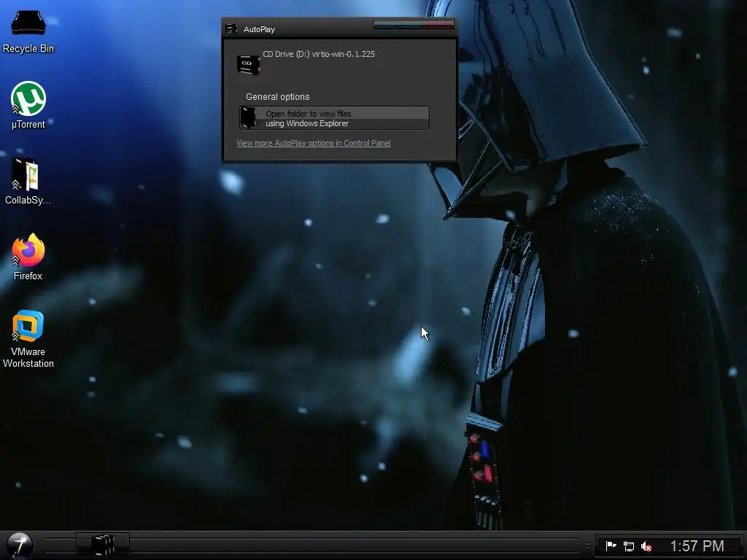The width and height of the screenshot is (747, 560).
Task: Close the AutoPlay dialog with red button
Action: tap(438, 24)
